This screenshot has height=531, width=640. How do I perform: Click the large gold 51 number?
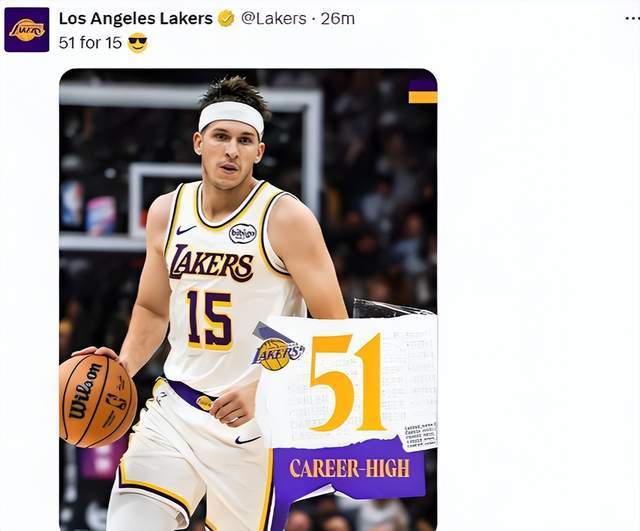(x=346, y=383)
